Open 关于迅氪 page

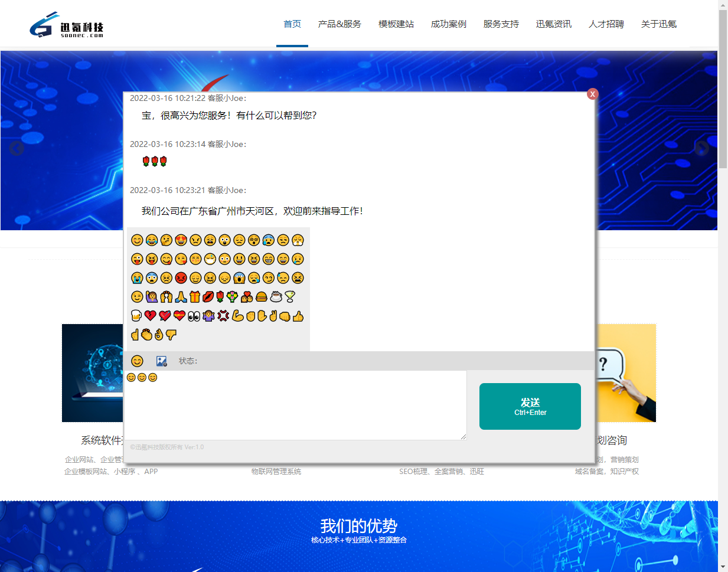[x=659, y=24]
